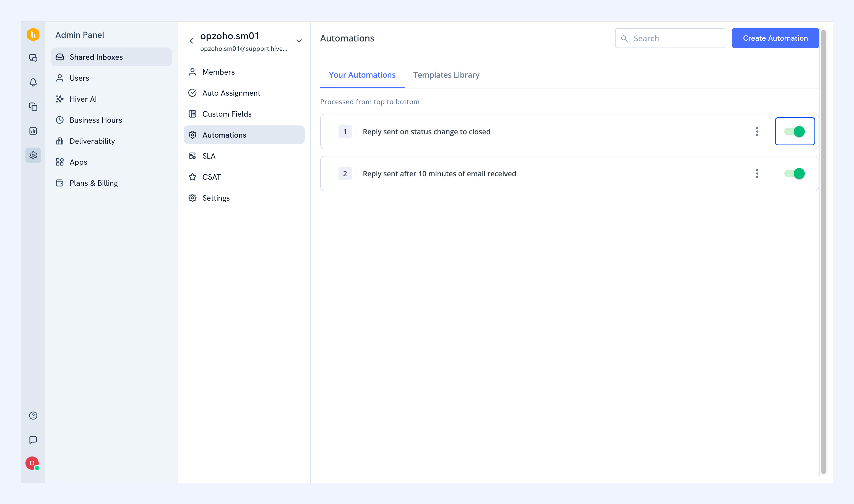
Task: Switch to the Templates Library tab
Action: (x=446, y=75)
